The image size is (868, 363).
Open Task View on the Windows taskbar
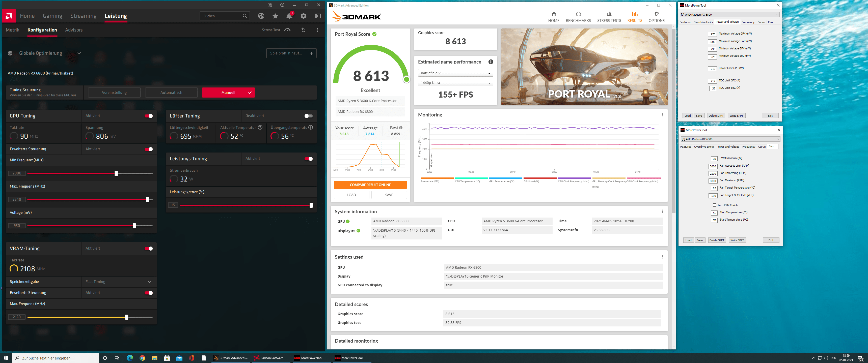tap(117, 358)
